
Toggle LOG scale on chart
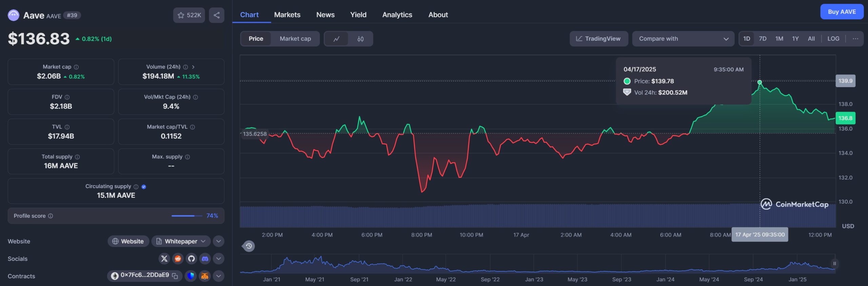click(x=833, y=39)
